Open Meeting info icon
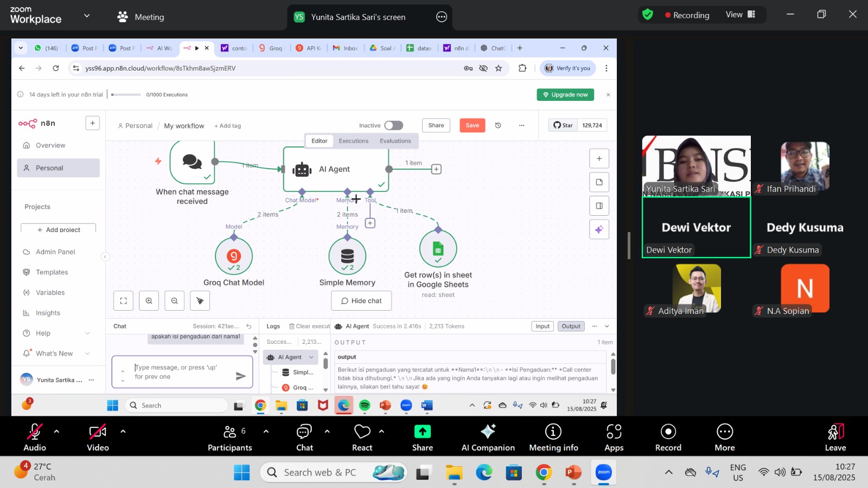Viewport: 868px width, 488px height. [x=553, y=432]
